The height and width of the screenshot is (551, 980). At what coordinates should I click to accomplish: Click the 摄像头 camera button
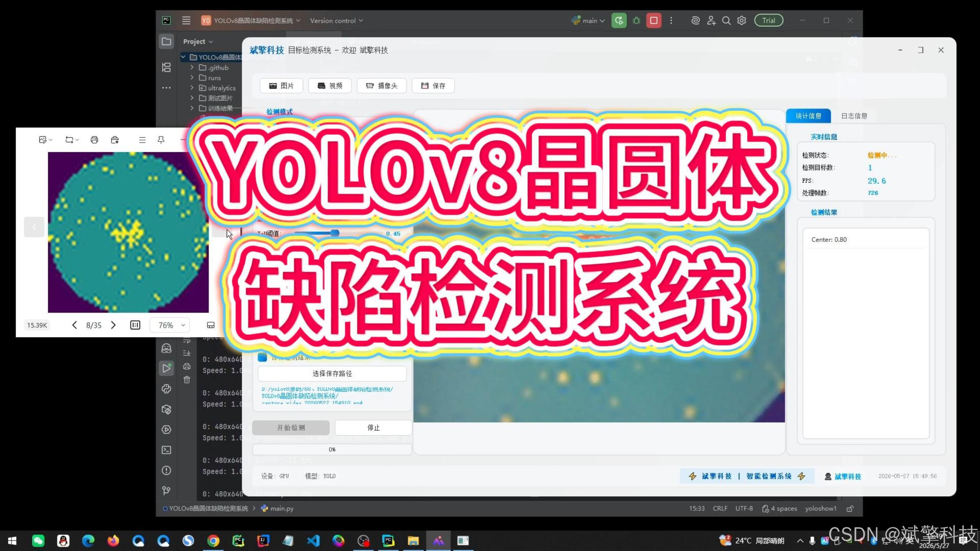pos(382,86)
